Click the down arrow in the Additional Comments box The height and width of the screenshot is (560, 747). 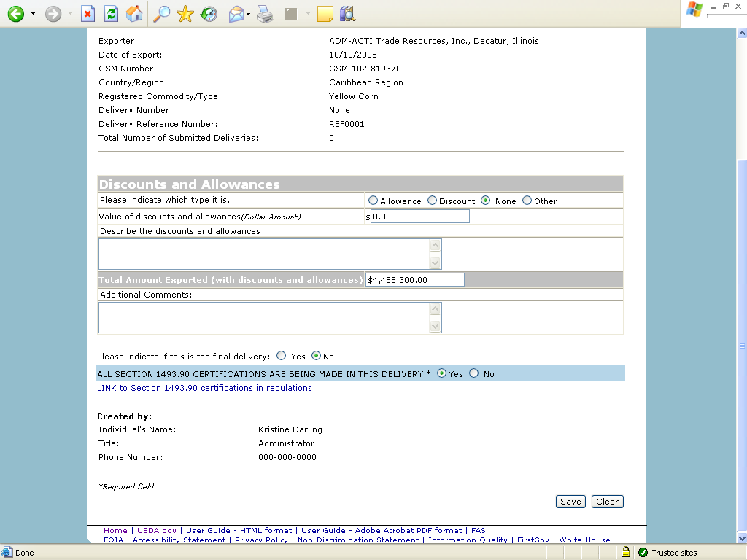pos(435,326)
